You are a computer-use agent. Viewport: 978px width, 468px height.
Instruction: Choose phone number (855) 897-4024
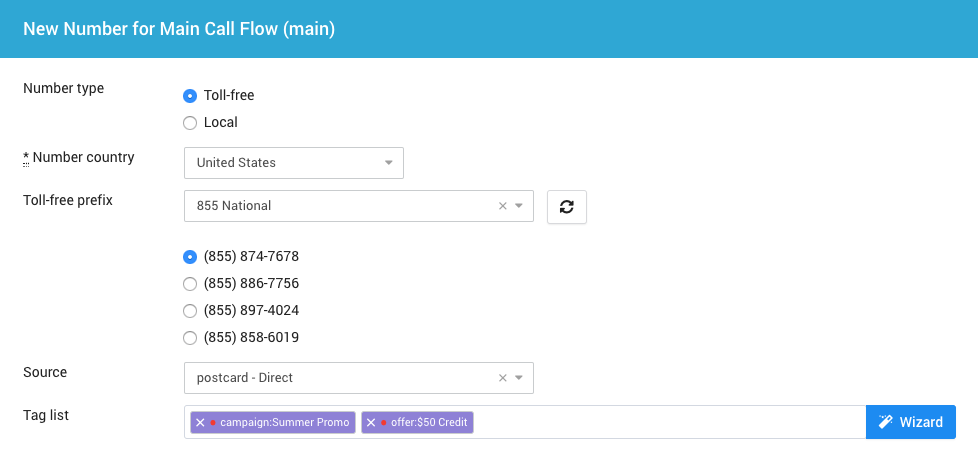(190, 311)
